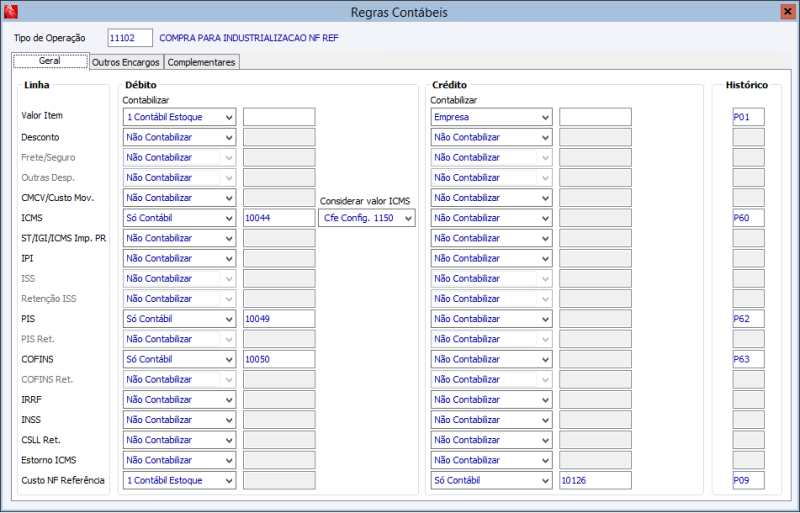Click COFINS débito account field 10050
Screen dimensions: 800x513
tap(278, 359)
